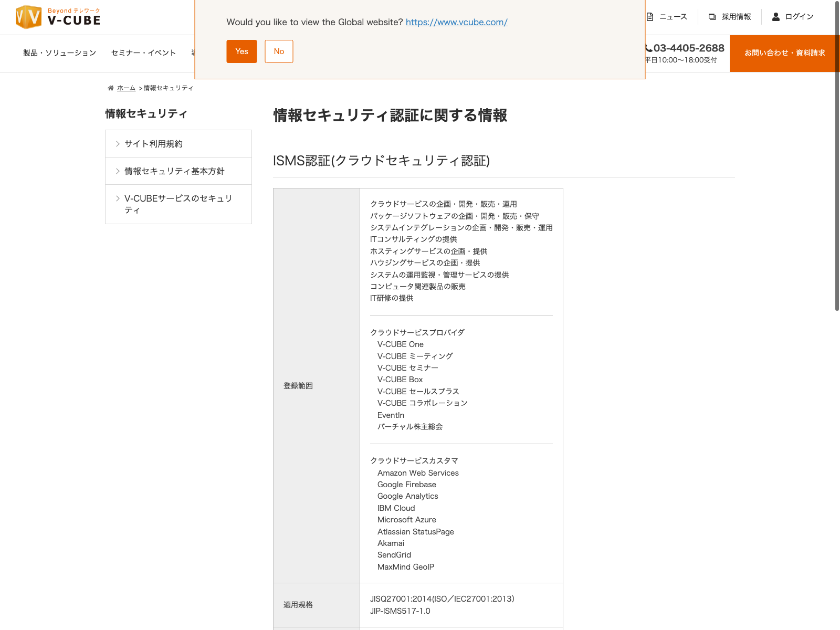Click the V-CUBE logo
The width and height of the screenshot is (840, 630).
point(58,17)
